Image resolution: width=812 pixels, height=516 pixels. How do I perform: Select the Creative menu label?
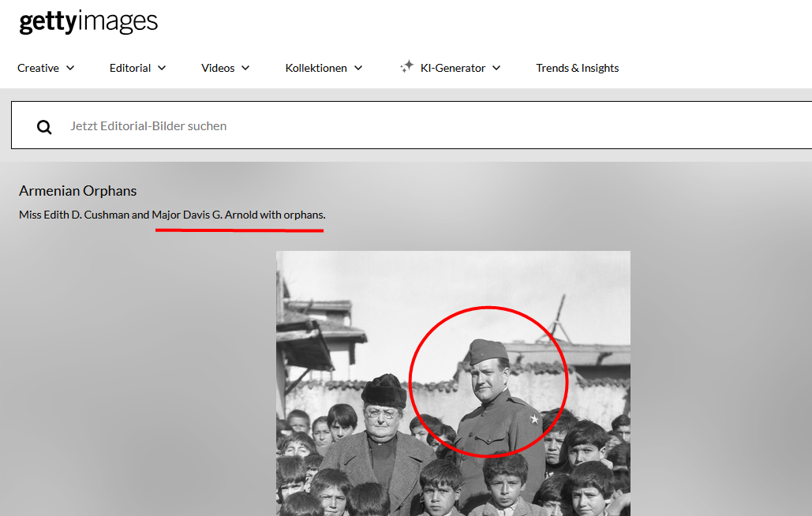tap(38, 68)
